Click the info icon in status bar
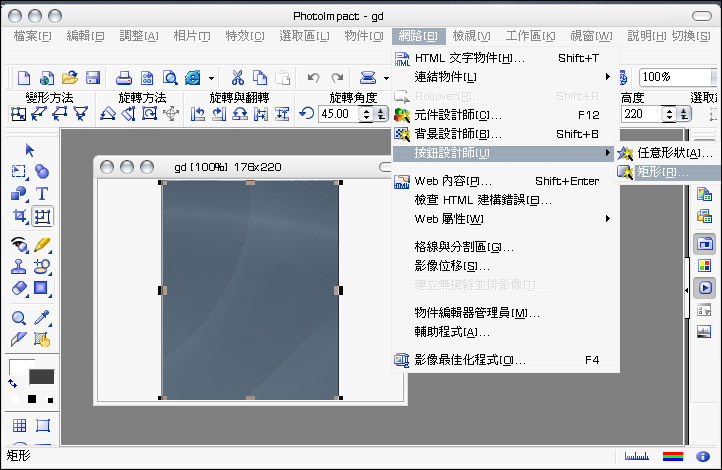 click(x=703, y=456)
